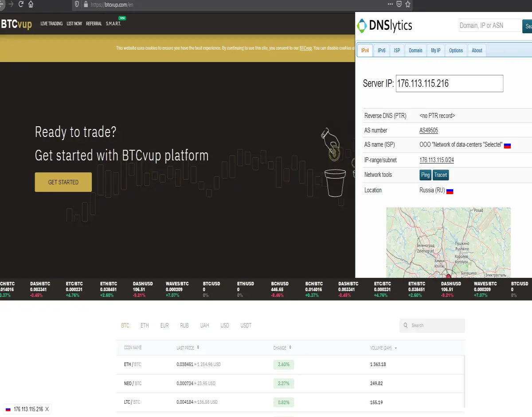Click Russian flag next to Russia (RU)
The height and width of the screenshot is (417, 532).
coord(450,191)
